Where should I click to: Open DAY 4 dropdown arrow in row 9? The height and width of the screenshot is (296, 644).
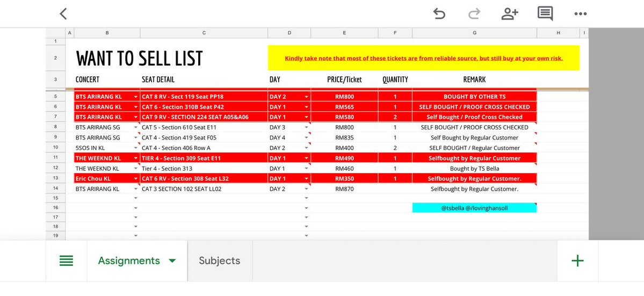[306, 138]
